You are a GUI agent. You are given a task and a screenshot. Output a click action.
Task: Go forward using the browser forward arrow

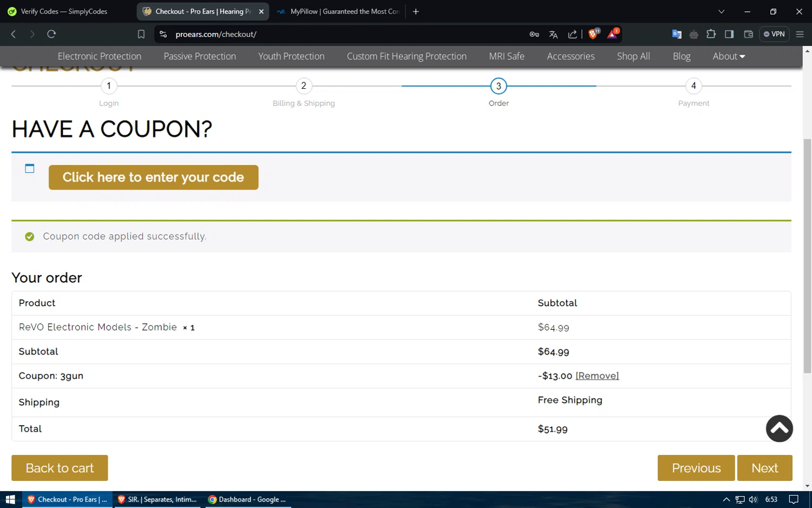[x=32, y=34]
